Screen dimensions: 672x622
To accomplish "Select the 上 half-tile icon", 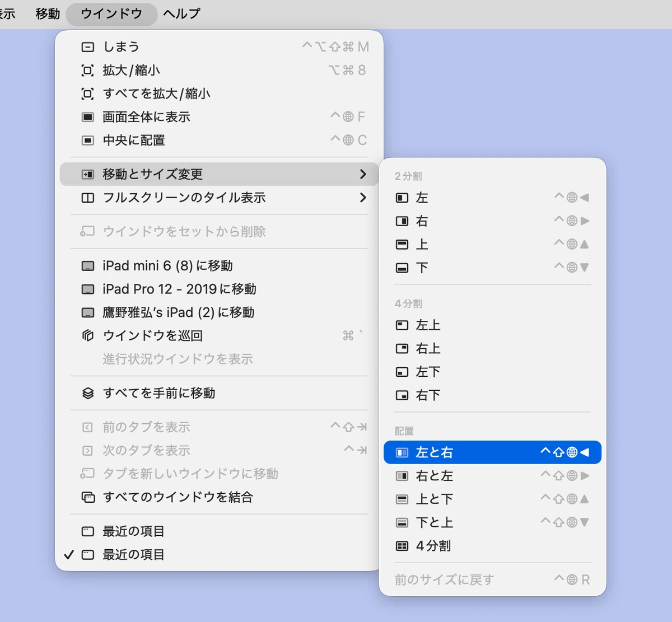I will 402,245.
